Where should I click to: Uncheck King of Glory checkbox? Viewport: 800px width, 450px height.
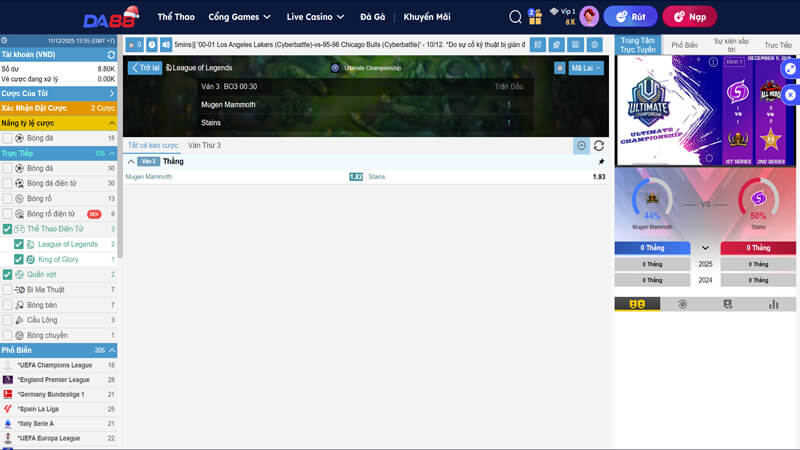(18, 260)
